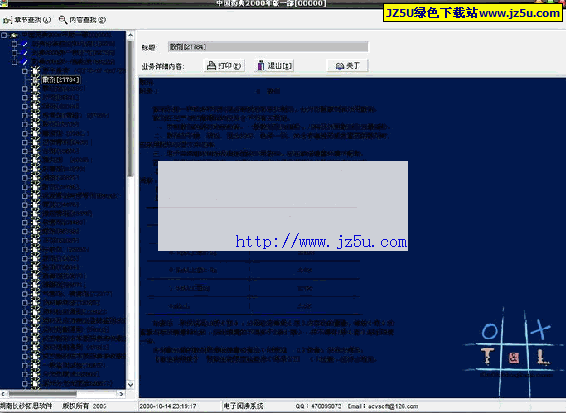The height and width of the screenshot is (413, 566).
Task: Click the Email address in status bar
Action: click(383, 406)
